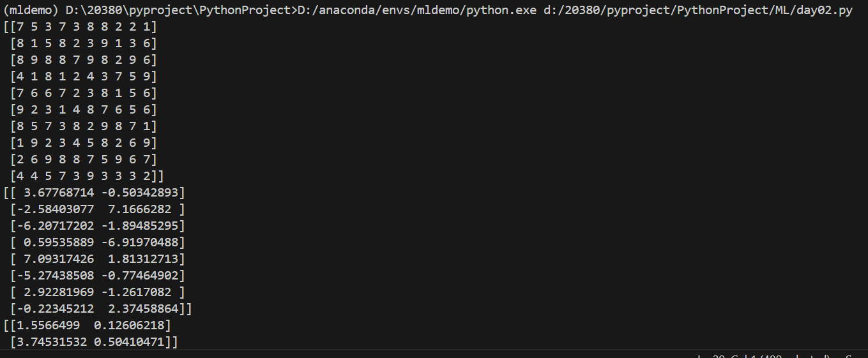This screenshot has width=868, height=358.
Task: Click the row [9 2 3 1 4 8 7 6 5 6]
Action: (x=83, y=110)
